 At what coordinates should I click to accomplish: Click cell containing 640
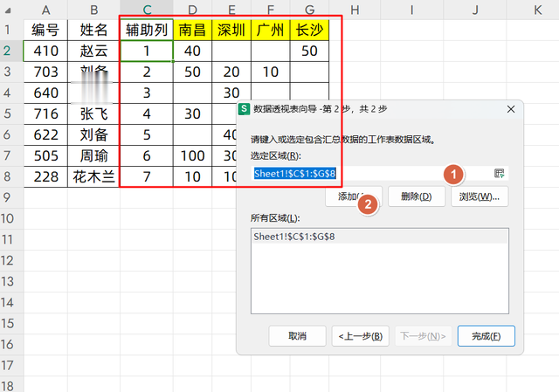45,93
